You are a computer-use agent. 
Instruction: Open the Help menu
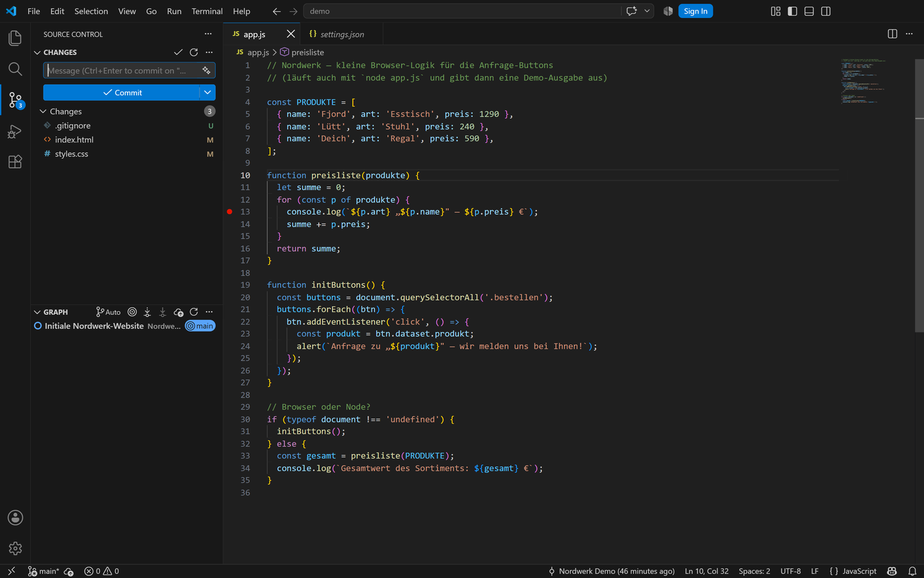click(x=241, y=11)
